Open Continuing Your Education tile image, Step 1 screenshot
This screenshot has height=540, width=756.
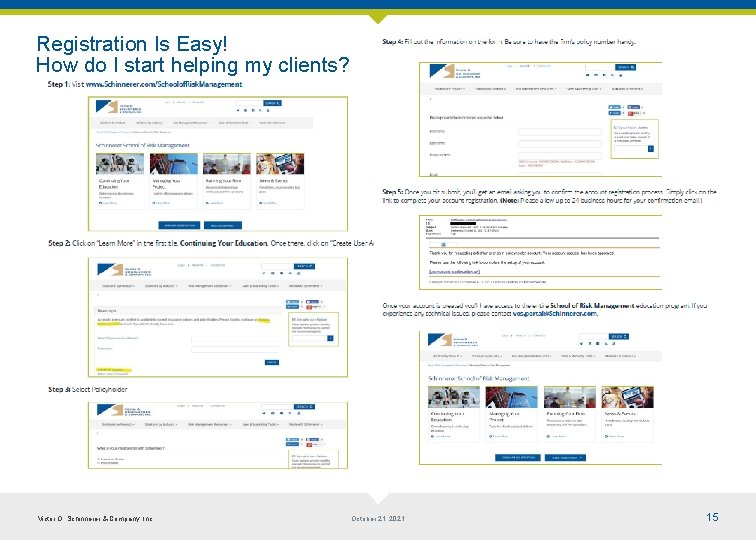click(x=120, y=164)
